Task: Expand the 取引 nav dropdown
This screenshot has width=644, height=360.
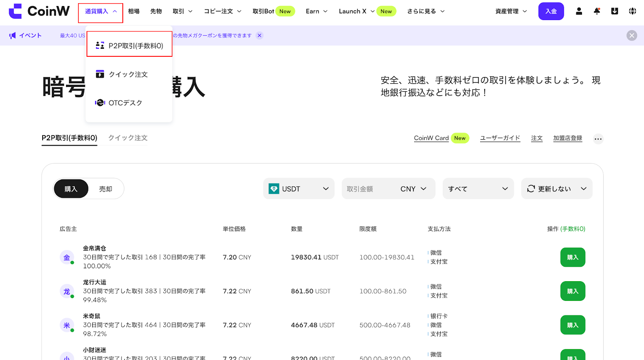Action: pos(182,11)
